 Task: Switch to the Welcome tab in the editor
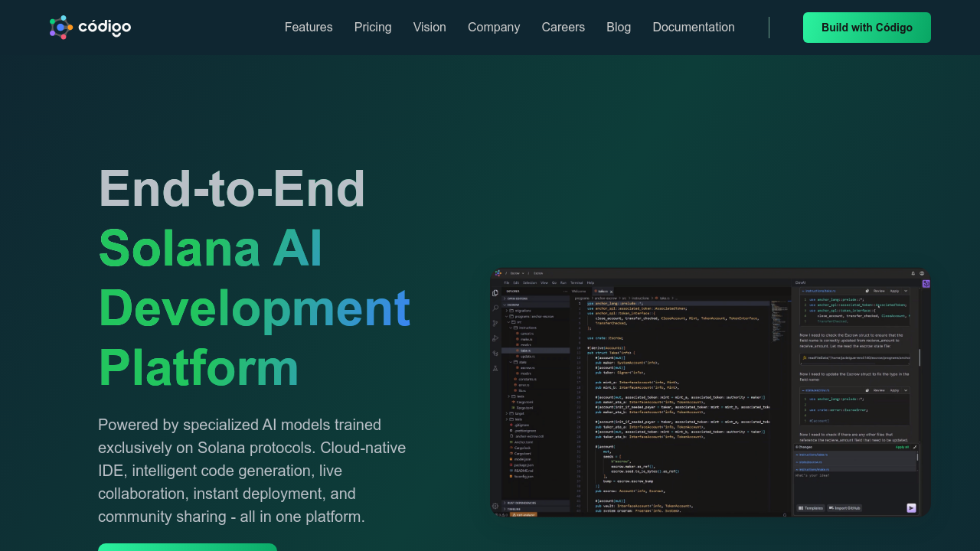pos(579,291)
